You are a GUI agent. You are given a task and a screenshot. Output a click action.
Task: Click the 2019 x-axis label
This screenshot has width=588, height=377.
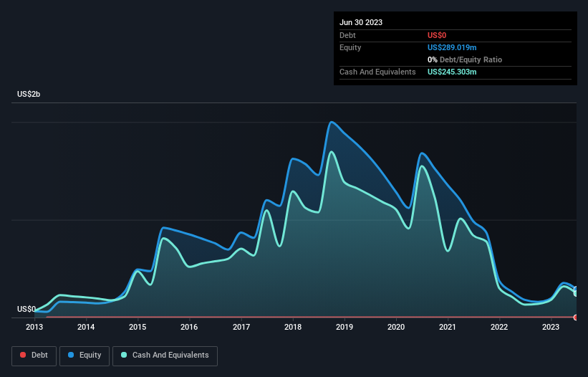pos(344,327)
